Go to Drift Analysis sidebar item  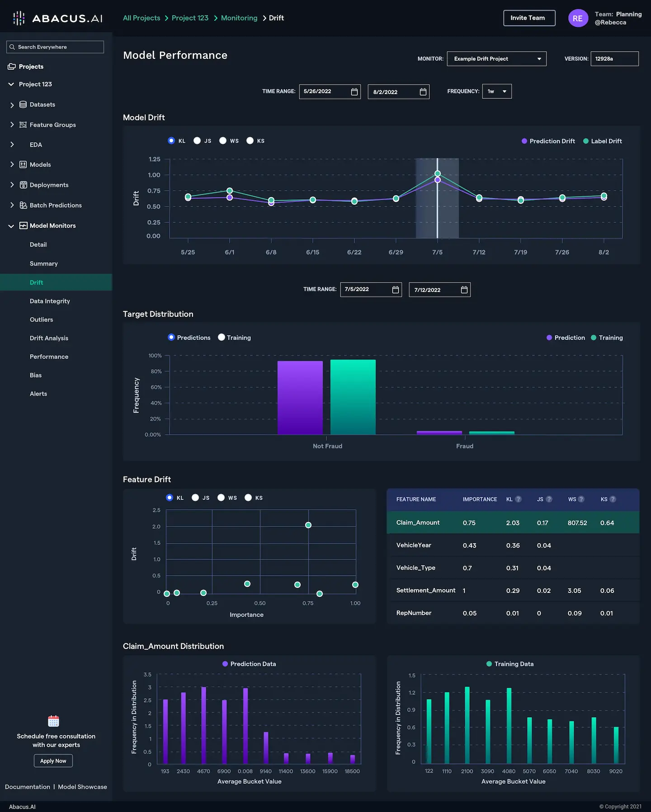point(49,338)
